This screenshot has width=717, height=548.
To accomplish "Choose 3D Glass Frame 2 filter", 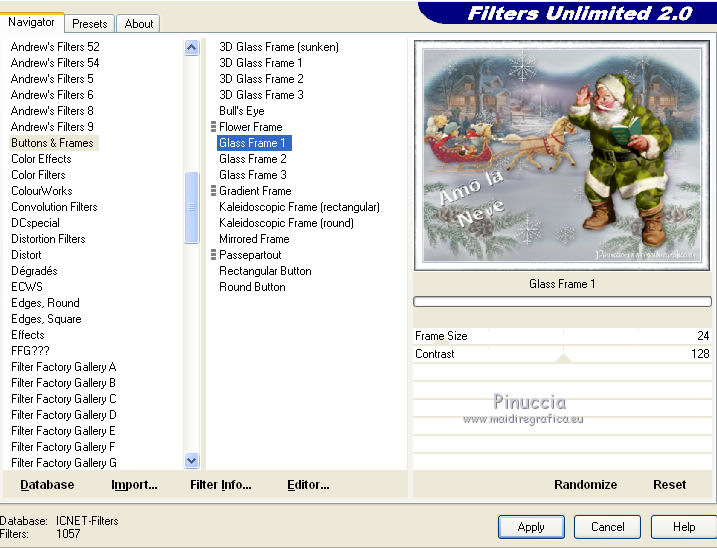I will [261, 79].
